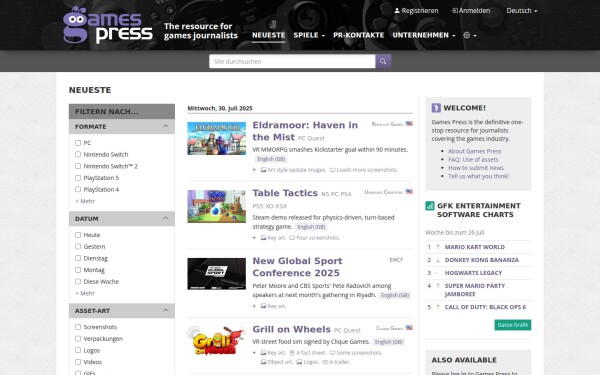This screenshot has height=375, width=600.
Task: Click the Table Tactics thumbnail image
Action: coord(217,206)
